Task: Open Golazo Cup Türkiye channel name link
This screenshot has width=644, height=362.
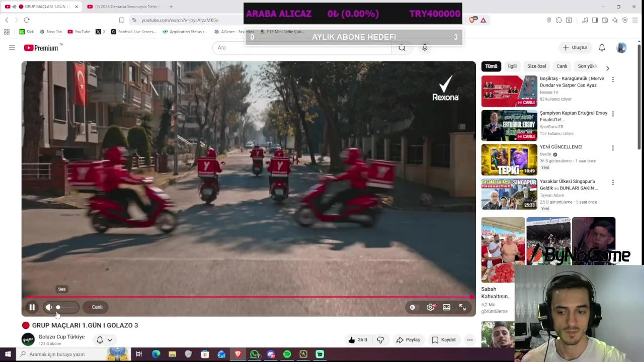Action: pos(61,337)
